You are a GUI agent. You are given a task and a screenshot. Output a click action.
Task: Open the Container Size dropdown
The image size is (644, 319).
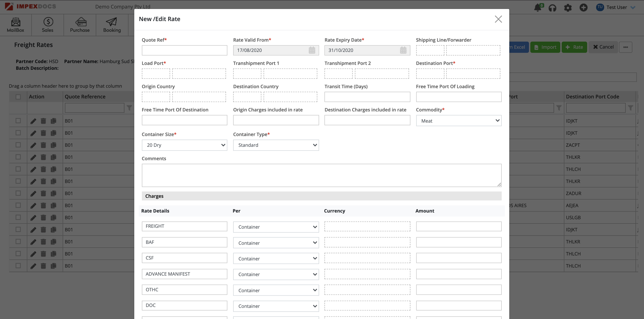184,145
